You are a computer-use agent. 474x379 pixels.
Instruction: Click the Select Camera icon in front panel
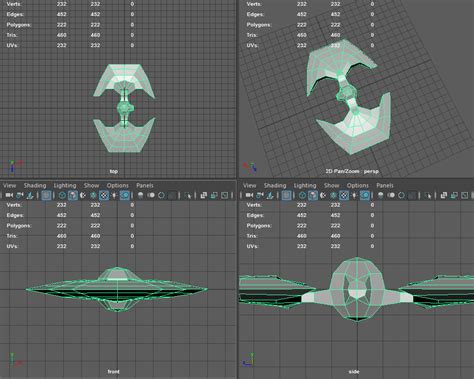[9, 195]
